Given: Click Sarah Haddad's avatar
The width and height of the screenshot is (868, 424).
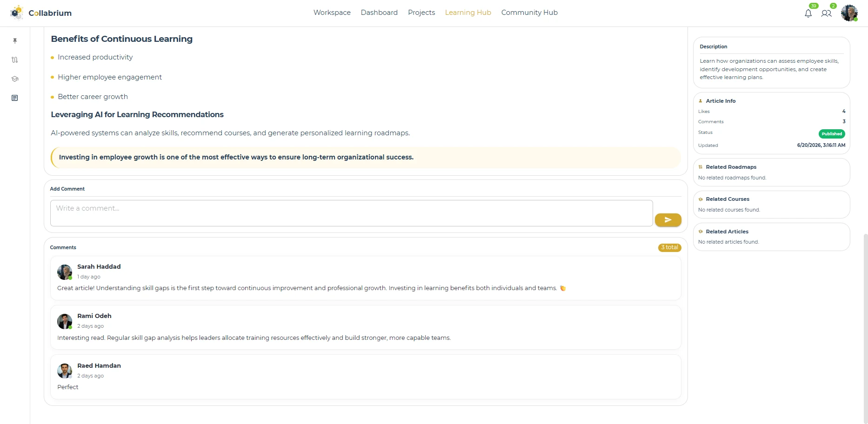Looking at the screenshot, I should [x=65, y=272].
